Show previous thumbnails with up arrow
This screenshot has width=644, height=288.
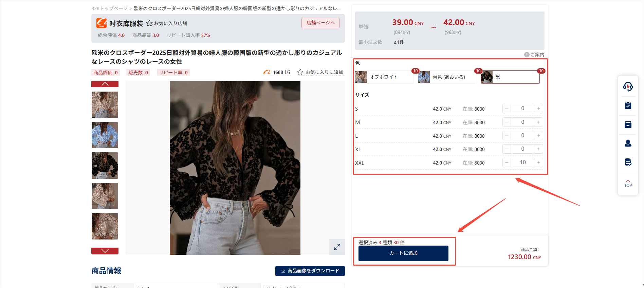pos(105,84)
